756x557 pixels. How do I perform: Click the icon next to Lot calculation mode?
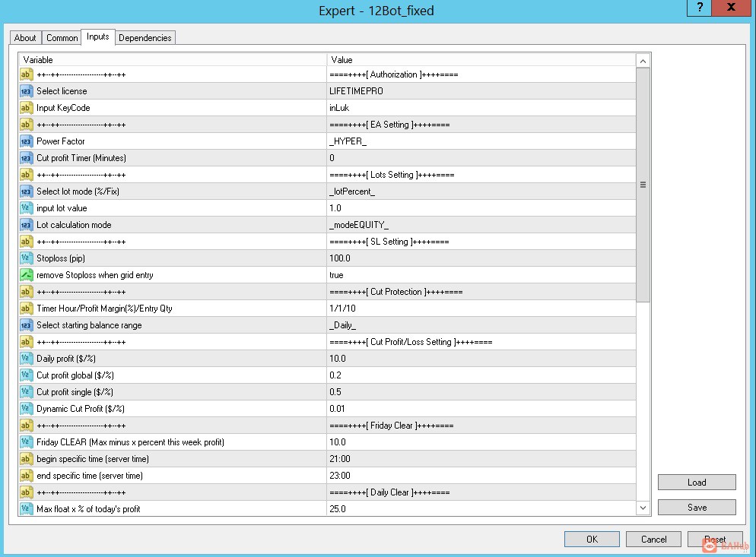[x=26, y=225]
